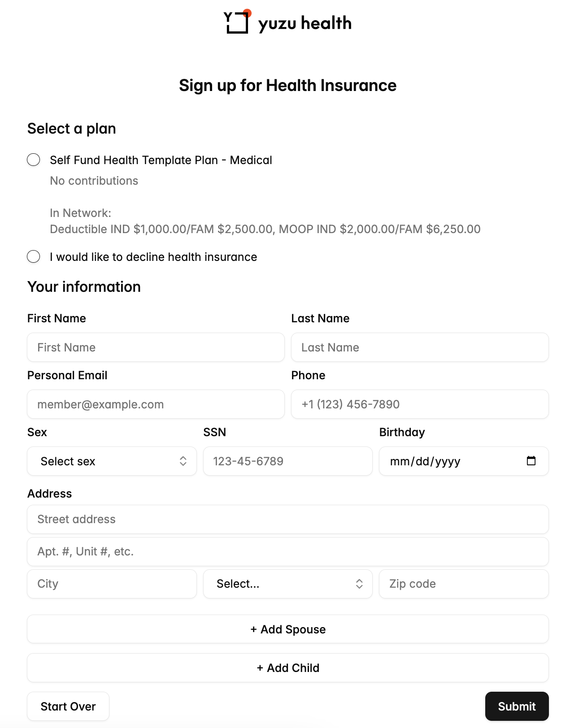This screenshot has width=583, height=728.
Task: Select the Personal Email input
Action: point(156,404)
